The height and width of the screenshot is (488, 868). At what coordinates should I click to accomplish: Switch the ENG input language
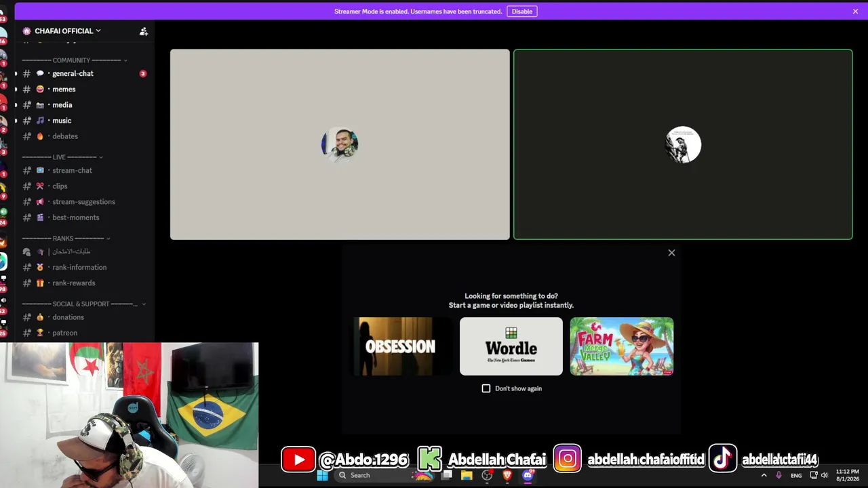[796, 475]
